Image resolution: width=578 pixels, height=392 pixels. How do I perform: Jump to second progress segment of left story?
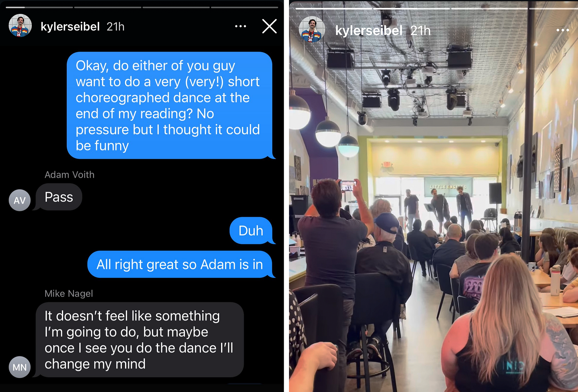(108, 7)
